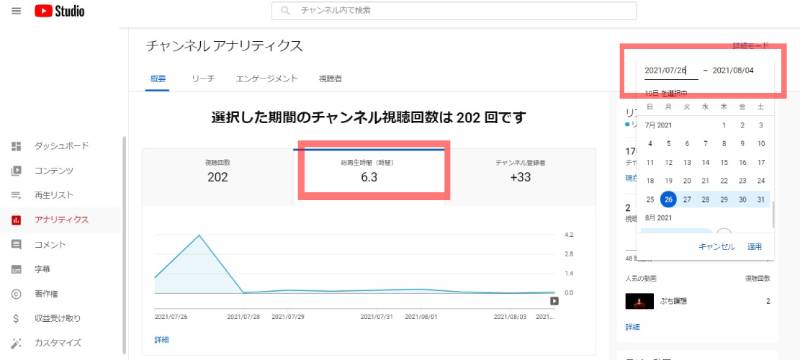
Task: Open the 視聴者 audience tab
Action: (x=330, y=79)
